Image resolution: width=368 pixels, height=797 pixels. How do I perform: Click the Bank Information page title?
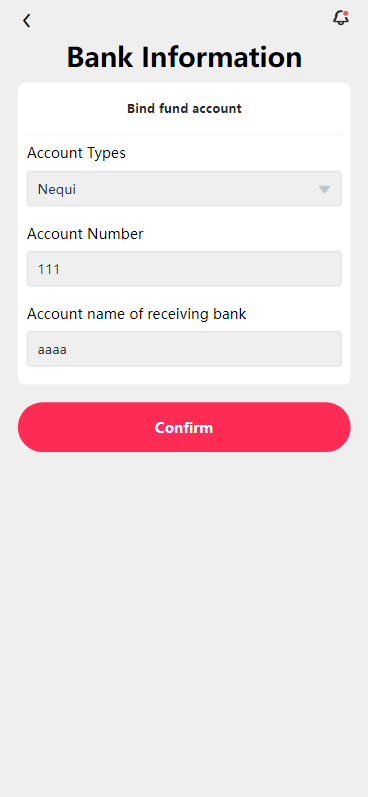pyautogui.click(x=184, y=57)
